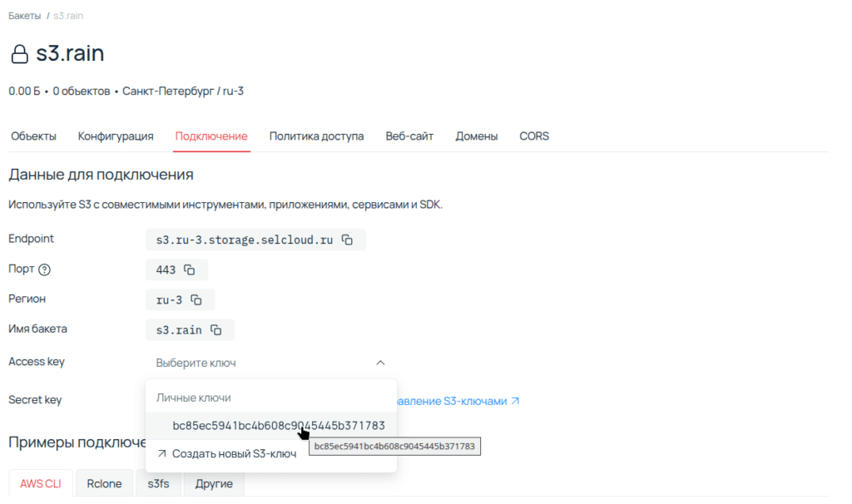The image size is (852, 504).
Task: Open the Домены tab
Action: (477, 136)
